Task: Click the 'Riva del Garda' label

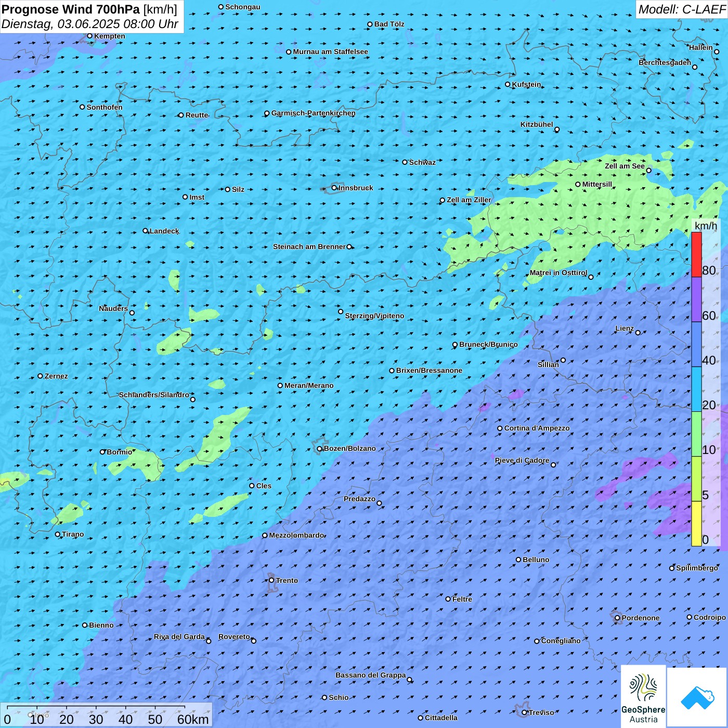Action: (179, 636)
